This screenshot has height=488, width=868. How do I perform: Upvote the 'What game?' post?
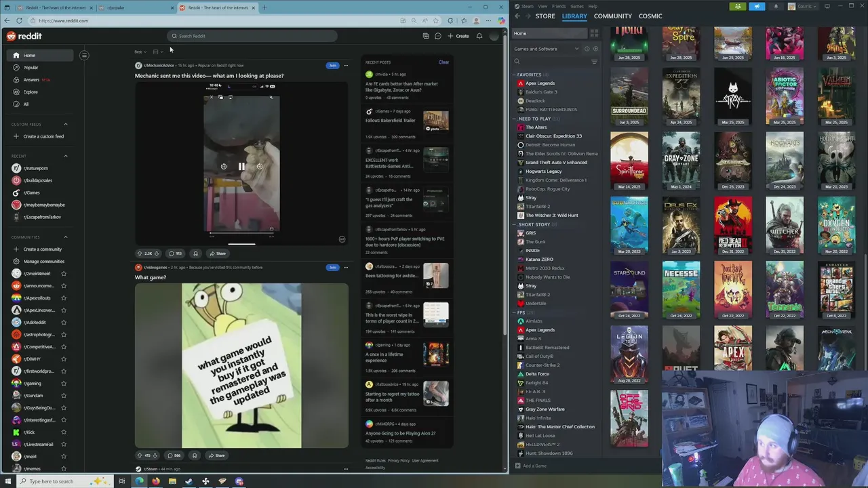(x=140, y=455)
